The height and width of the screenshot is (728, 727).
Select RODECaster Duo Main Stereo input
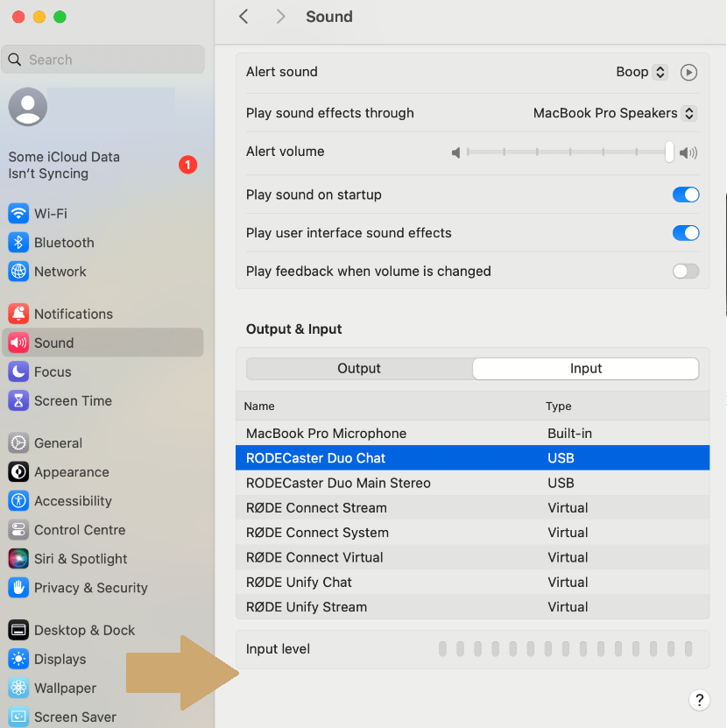click(x=472, y=483)
